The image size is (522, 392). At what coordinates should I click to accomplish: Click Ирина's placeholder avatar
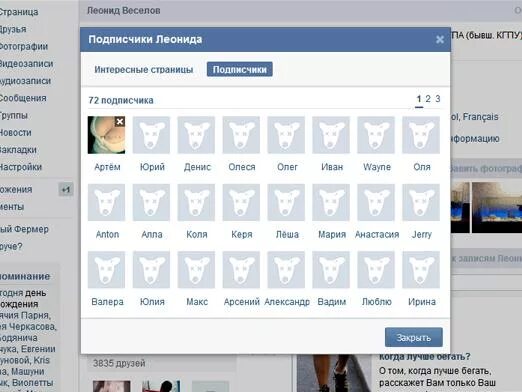click(421, 270)
